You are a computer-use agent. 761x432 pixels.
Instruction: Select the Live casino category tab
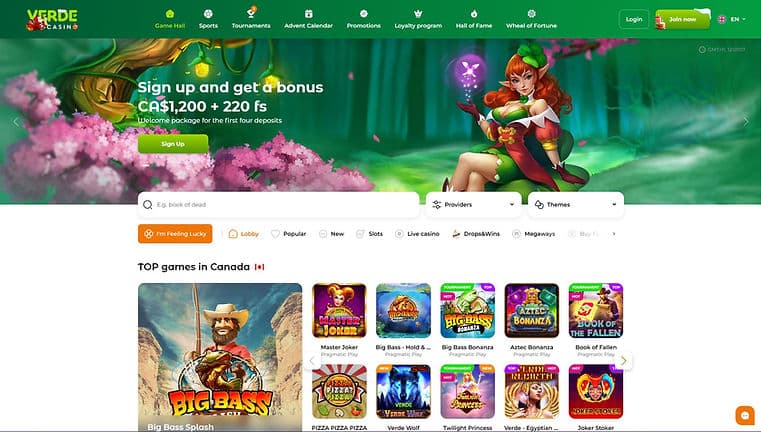tap(417, 234)
